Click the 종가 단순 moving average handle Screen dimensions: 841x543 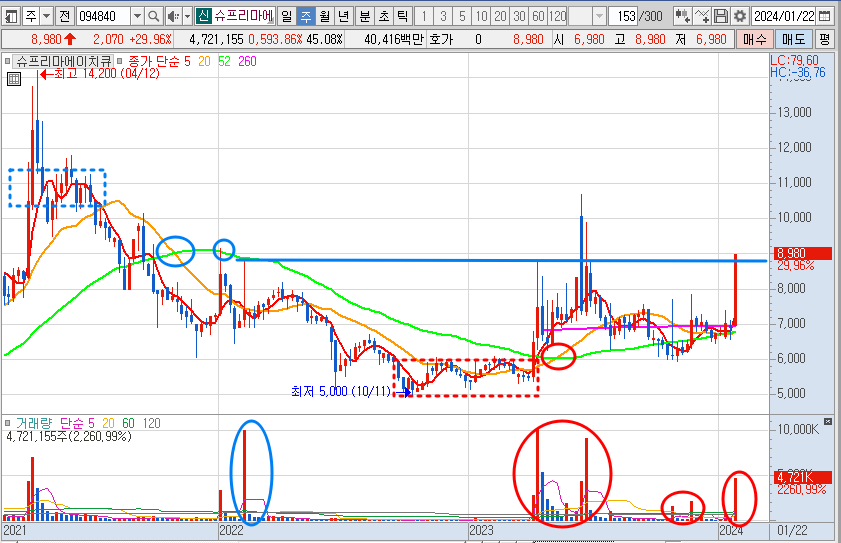pyautogui.click(x=119, y=62)
